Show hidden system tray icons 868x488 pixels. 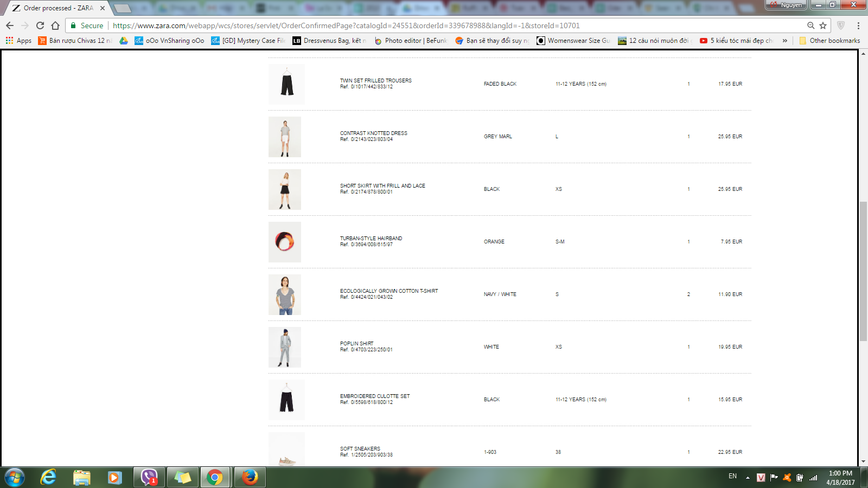pyautogui.click(x=748, y=478)
